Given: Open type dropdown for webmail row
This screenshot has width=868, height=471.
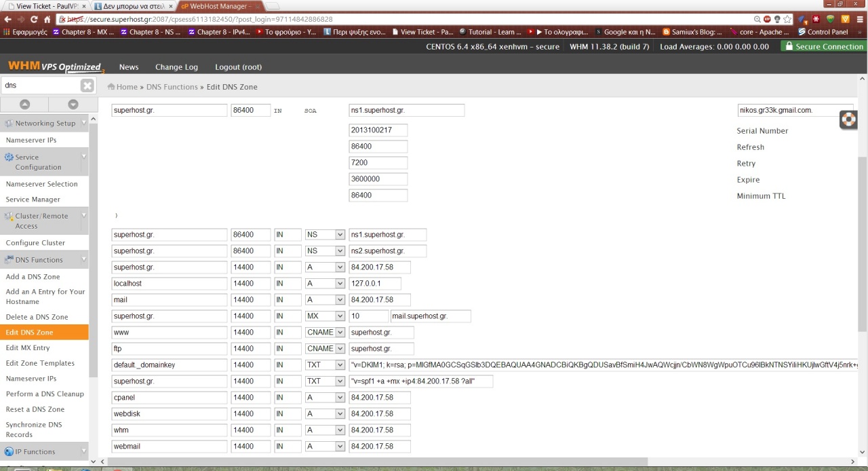Looking at the screenshot, I should tap(325, 446).
